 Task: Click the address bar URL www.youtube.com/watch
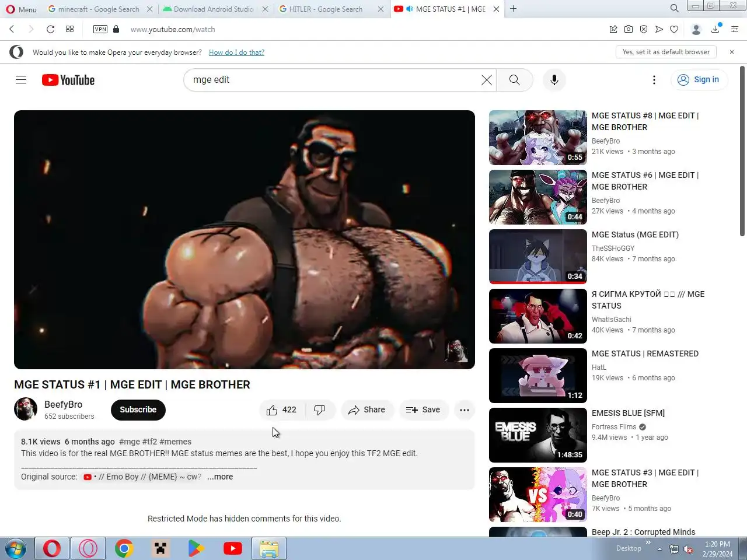pyautogui.click(x=173, y=29)
